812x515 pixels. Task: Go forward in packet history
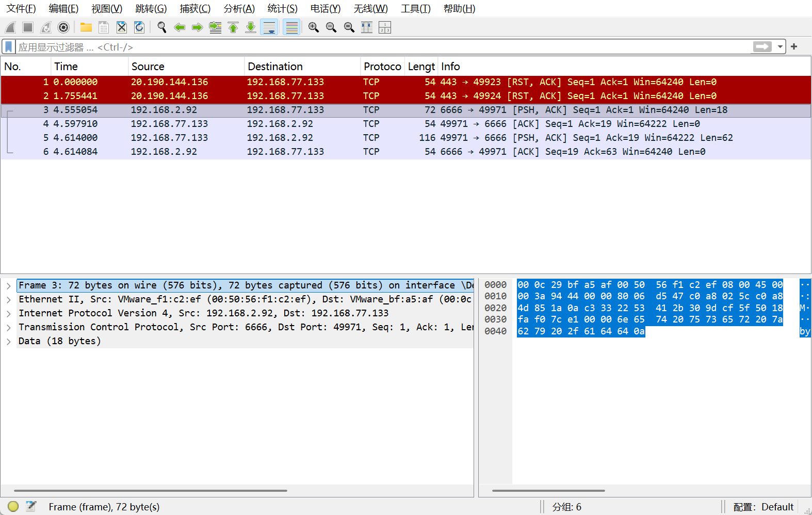(x=197, y=27)
